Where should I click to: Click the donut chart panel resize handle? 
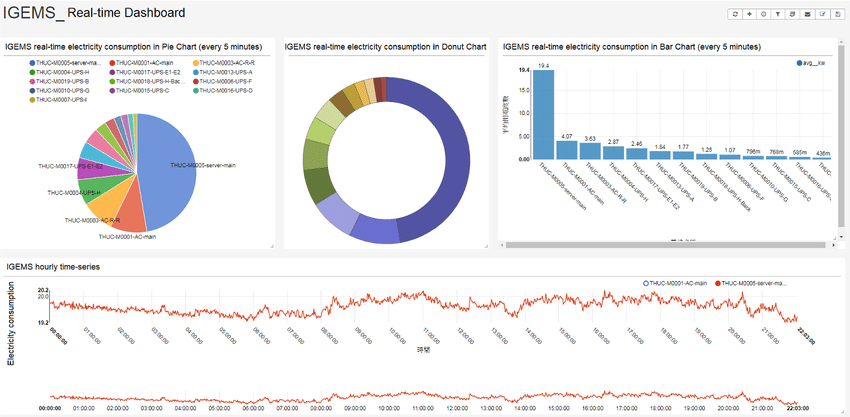click(x=486, y=246)
